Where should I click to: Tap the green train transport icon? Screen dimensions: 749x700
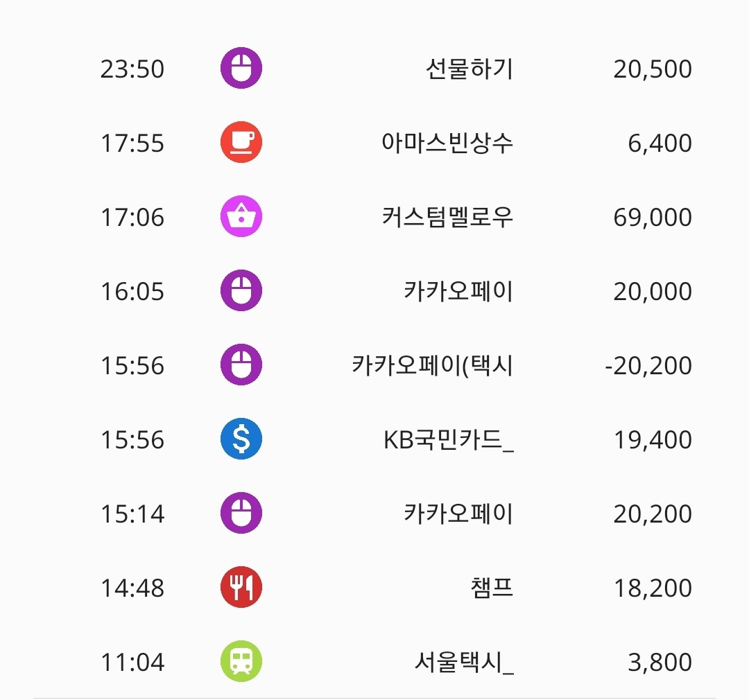point(241,661)
